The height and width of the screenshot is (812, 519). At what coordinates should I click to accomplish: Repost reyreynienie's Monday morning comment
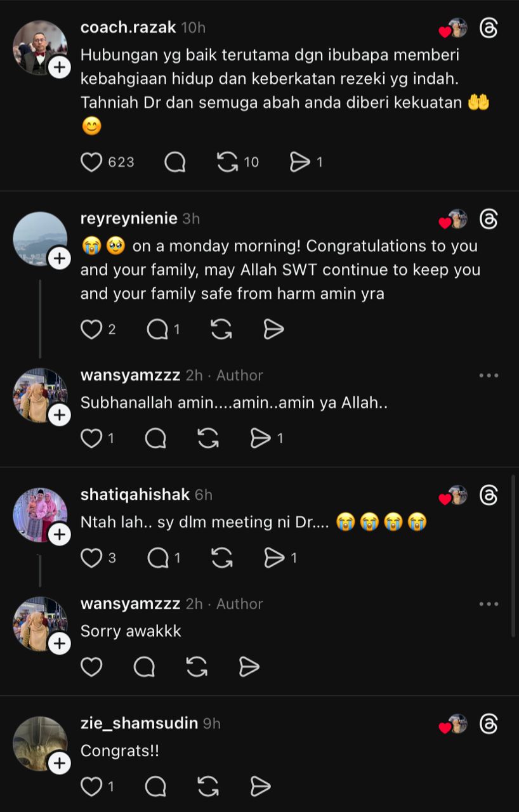[221, 329]
